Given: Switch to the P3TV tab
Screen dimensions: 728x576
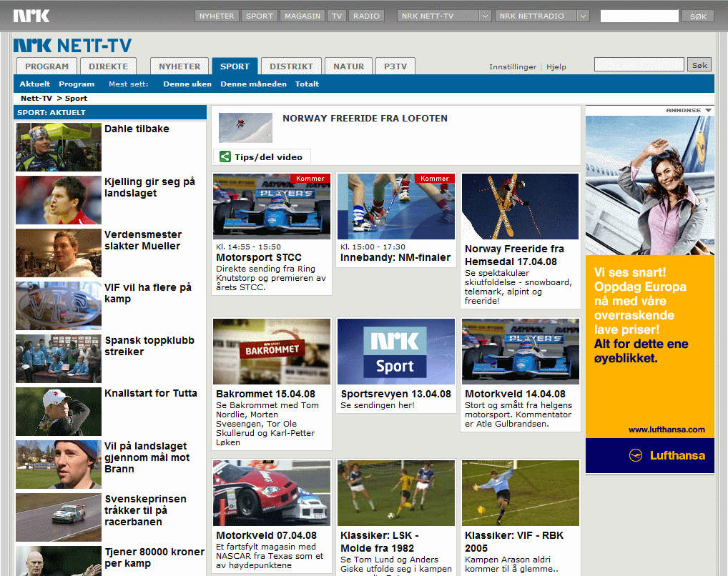Looking at the screenshot, I should pos(395,66).
